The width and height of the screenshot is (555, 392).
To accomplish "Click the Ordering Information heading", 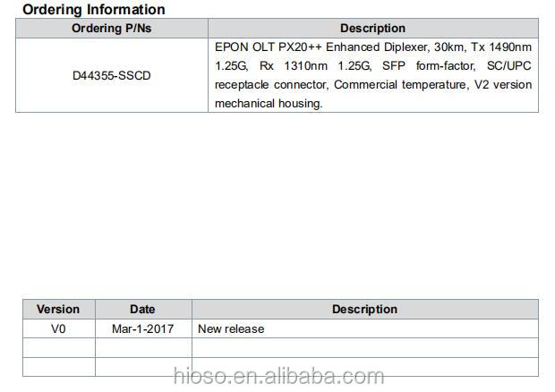I will [x=94, y=10].
